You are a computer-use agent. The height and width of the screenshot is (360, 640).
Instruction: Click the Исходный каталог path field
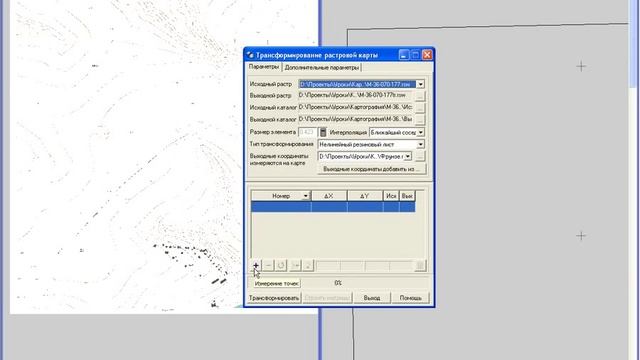pyautogui.click(x=356, y=107)
